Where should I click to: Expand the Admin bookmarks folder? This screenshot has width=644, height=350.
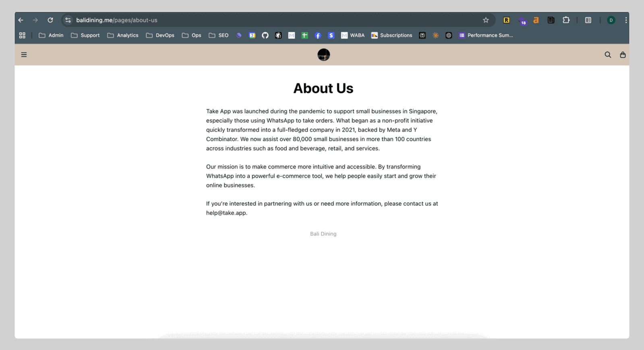[51, 35]
